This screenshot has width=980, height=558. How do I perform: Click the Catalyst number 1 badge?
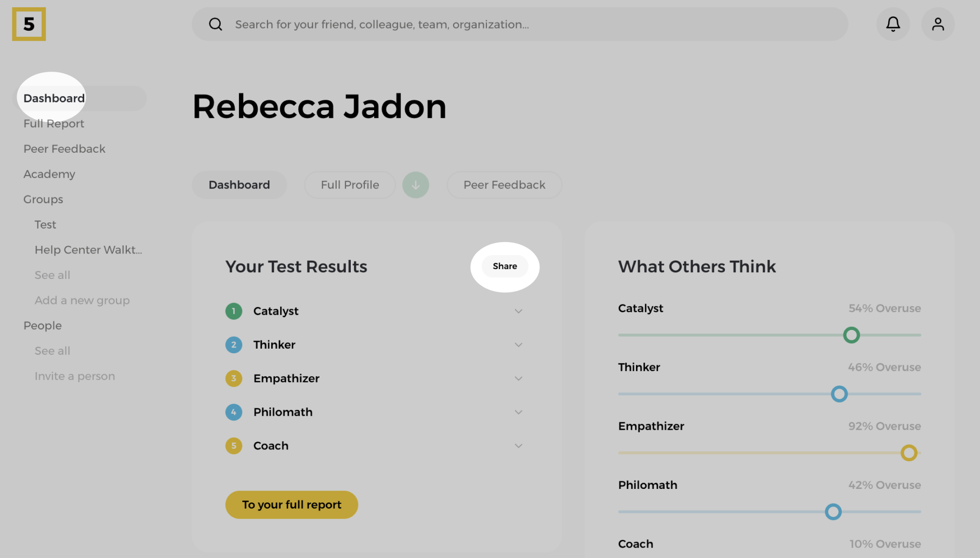point(234,311)
